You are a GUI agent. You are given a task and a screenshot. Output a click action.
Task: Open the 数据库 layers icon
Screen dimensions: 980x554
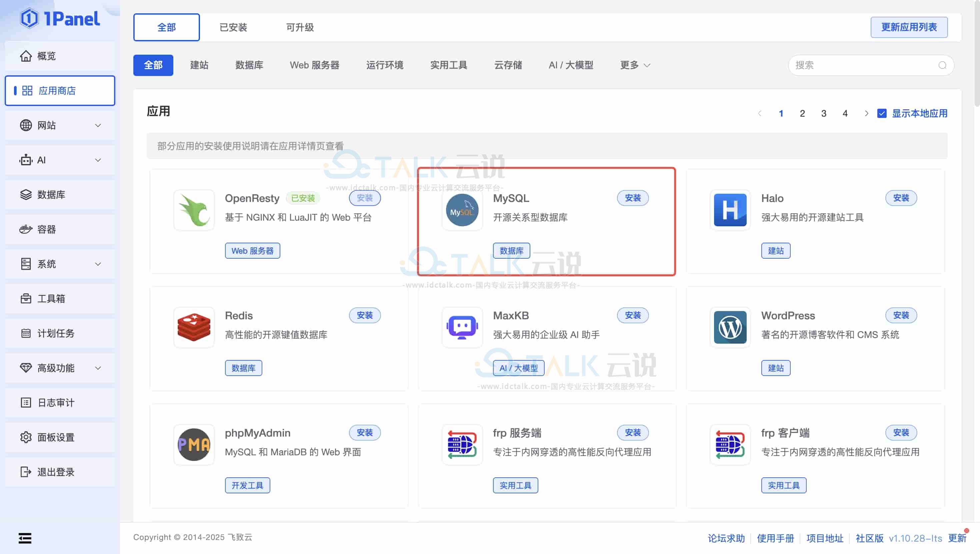(x=26, y=194)
